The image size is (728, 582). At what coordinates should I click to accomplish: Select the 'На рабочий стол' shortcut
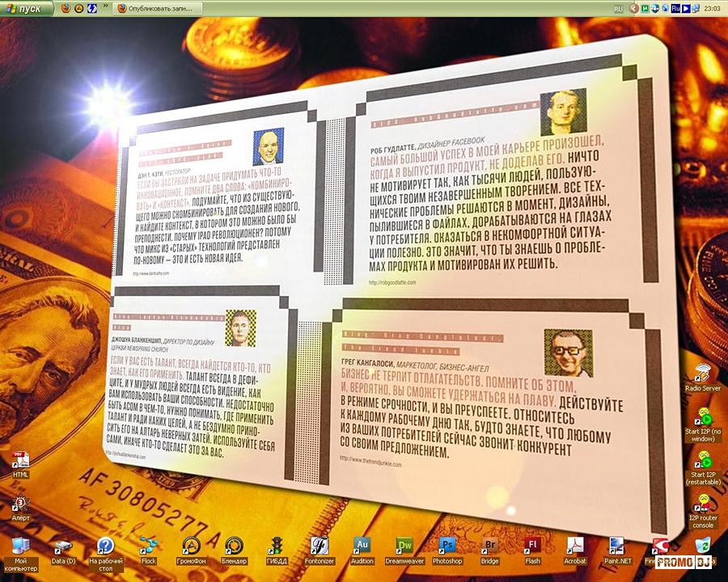[106, 555]
